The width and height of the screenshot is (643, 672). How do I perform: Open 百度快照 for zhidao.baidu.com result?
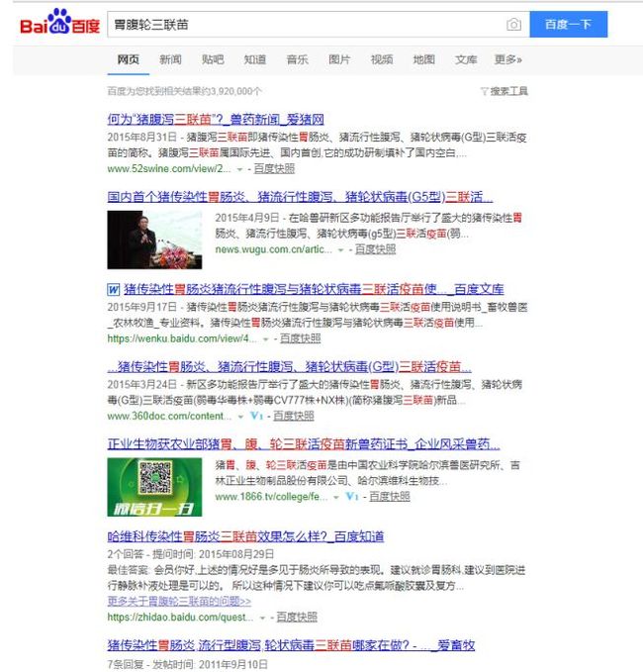click(x=297, y=618)
